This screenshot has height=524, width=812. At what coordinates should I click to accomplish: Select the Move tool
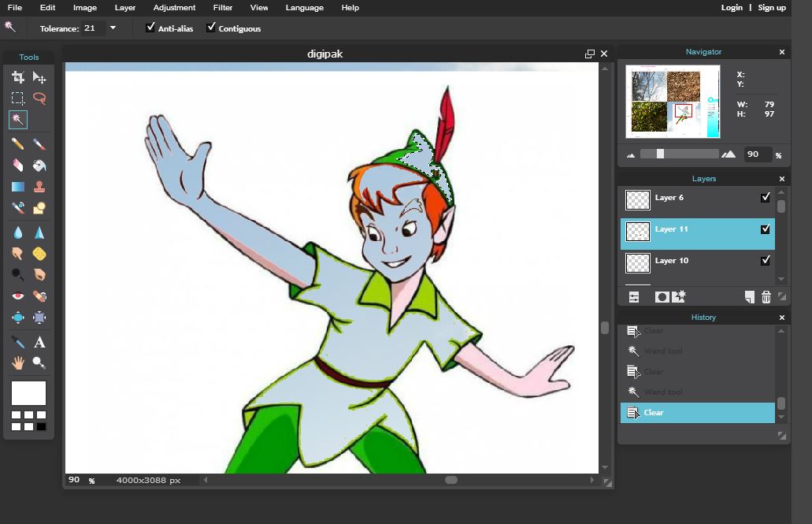(39, 77)
